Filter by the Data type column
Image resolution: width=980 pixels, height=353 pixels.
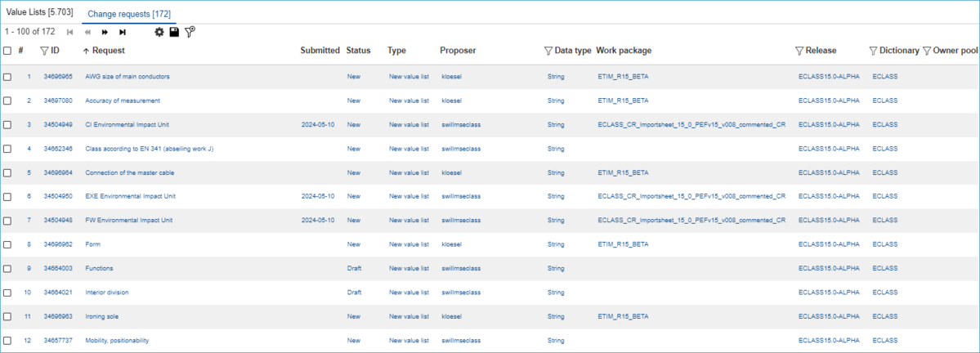point(548,51)
